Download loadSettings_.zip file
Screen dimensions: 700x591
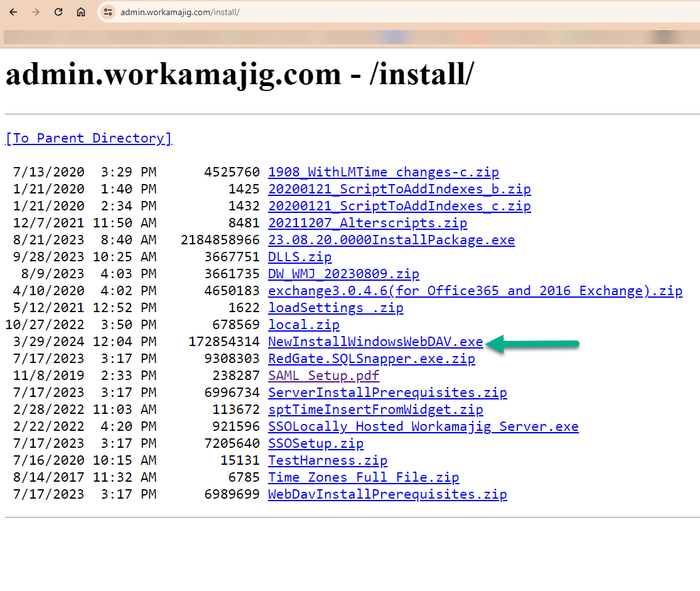[336, 308]
